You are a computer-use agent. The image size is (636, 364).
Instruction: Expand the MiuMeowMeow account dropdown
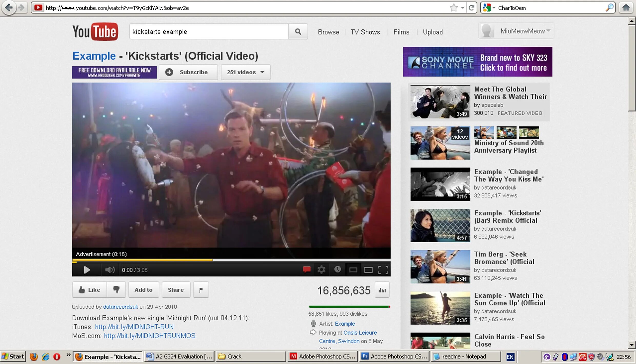click(x=516, y=31)
